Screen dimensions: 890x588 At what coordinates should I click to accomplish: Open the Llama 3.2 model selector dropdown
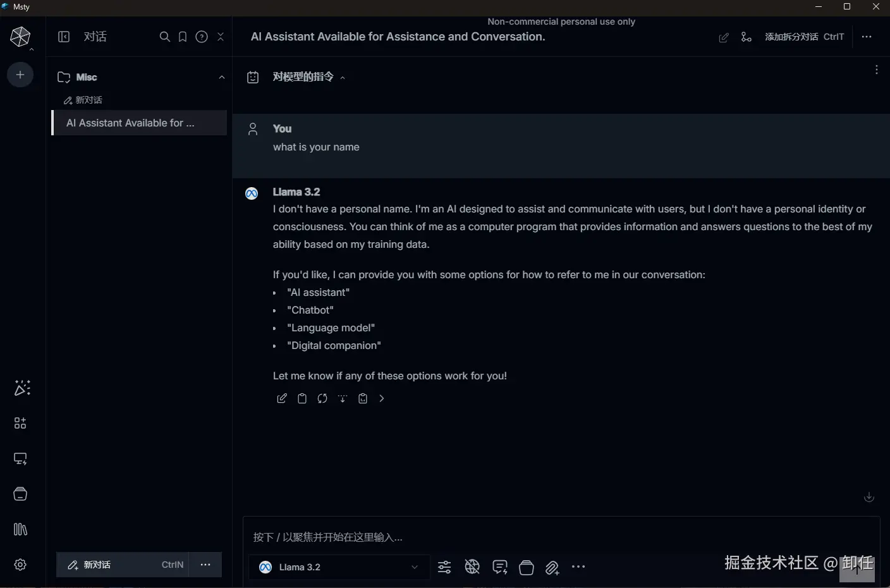(339, 567)
